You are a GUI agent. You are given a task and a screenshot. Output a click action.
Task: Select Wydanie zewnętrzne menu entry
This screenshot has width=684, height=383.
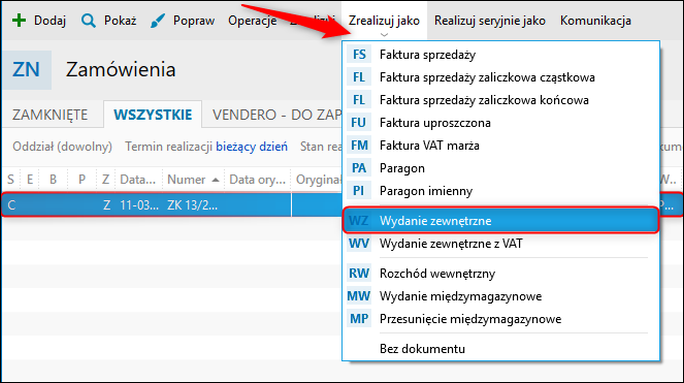501,221
